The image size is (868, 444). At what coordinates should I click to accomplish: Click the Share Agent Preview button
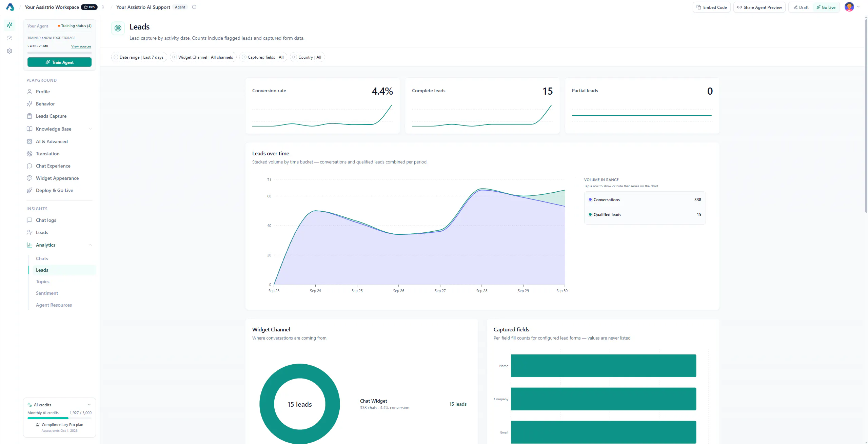pyautogui.click(x=759, y=7)
